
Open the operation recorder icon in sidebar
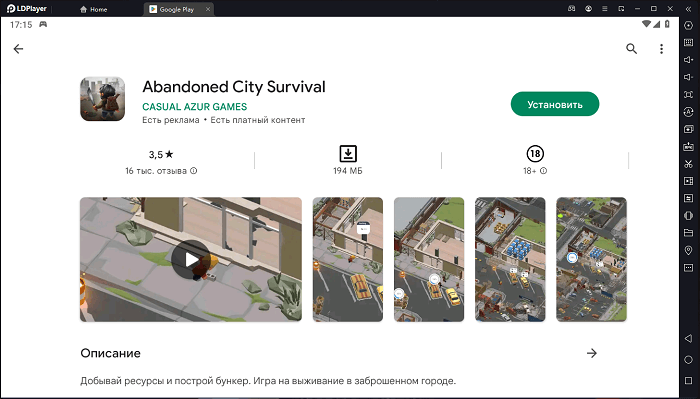(x=688, y=198)
